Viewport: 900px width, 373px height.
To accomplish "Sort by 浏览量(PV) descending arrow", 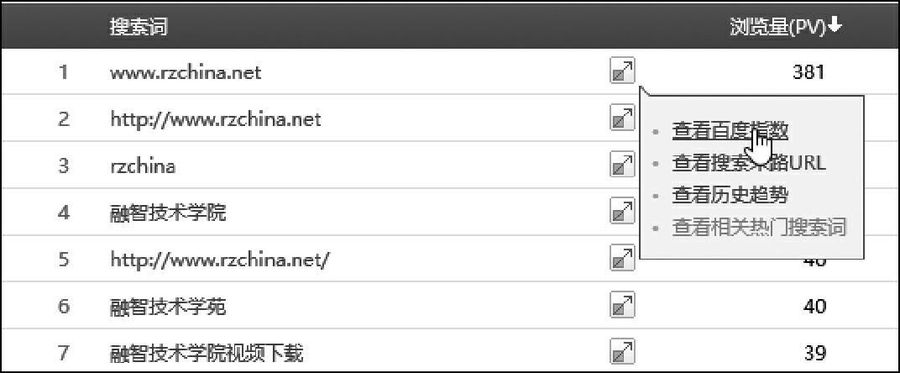I will pyautogui.click(x=835, y=25).
